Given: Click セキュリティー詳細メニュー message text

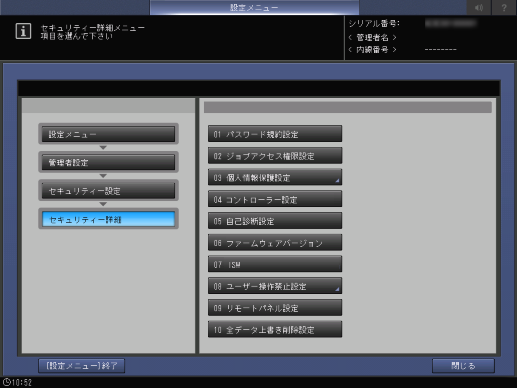Looking at the screenshot, I should 93,27.
